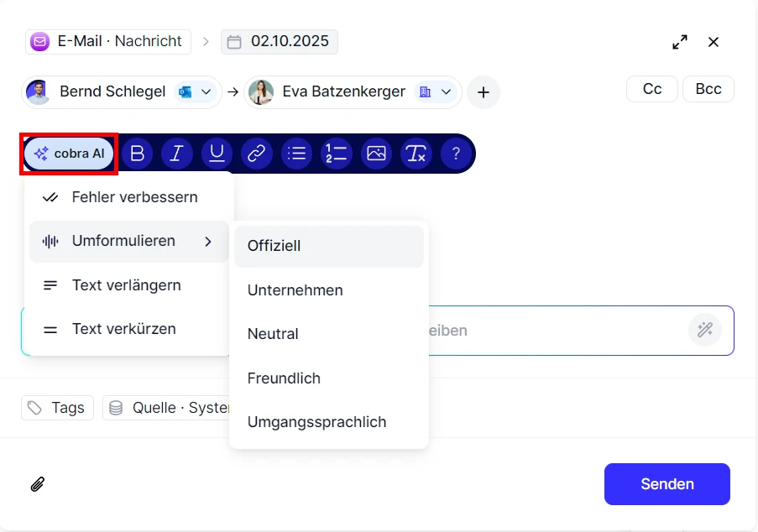Toggle italic text formatting
Image resolution: width=758 pixels, height=532 pixels.
[176, 154]
